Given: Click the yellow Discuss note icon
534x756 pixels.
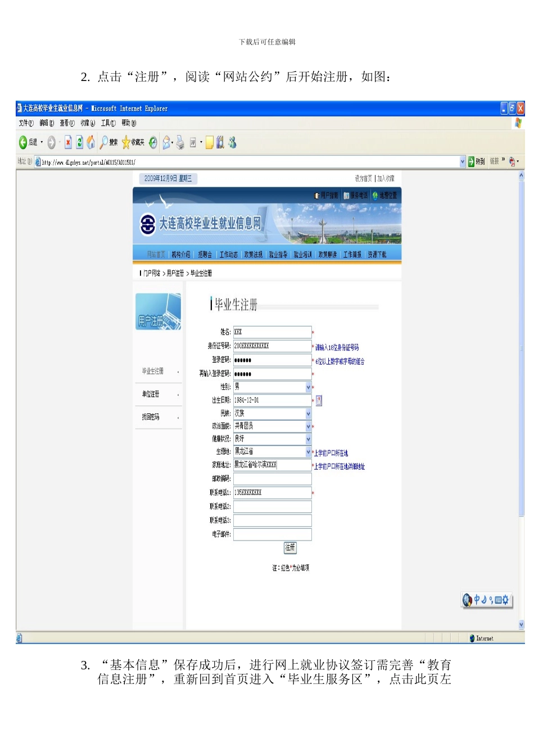Looking at the screenshot, I should pyautogui.click(x=209, y=142).
